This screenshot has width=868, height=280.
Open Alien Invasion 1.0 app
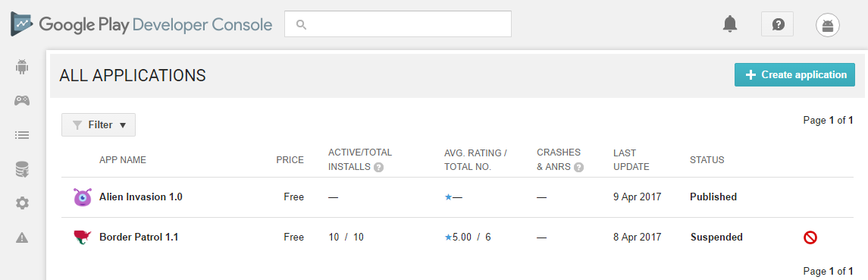(140, 197)
